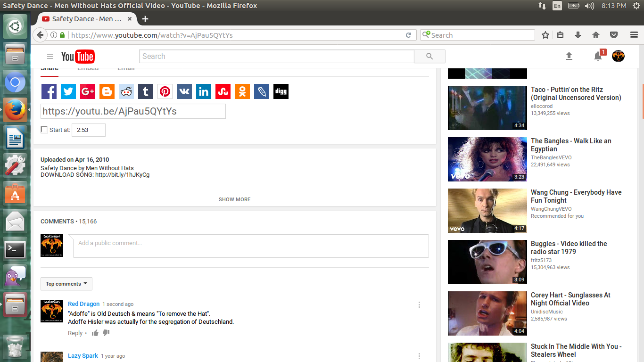Enable Start at checkbox
This screenshot has height=362, width=644.
coord(44,130)
